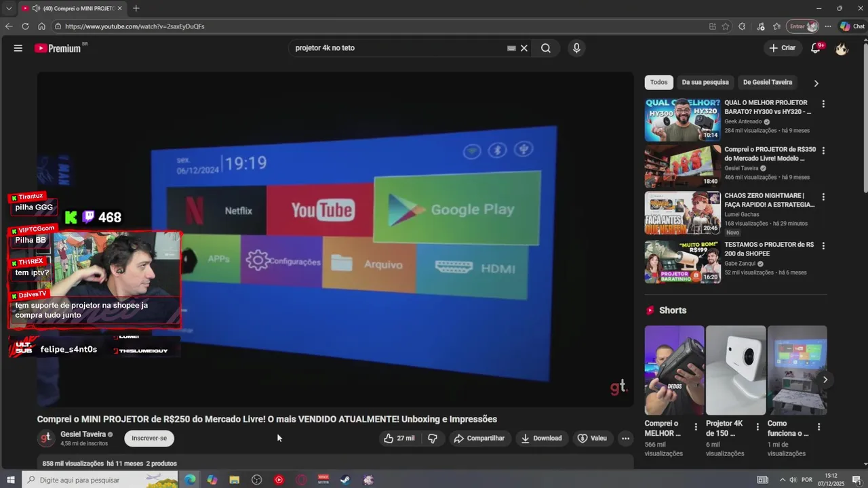The image size is (868, 488).
Task: Open YouTube notifications bell
Action: pyautogui.click(x=816, y=48)
